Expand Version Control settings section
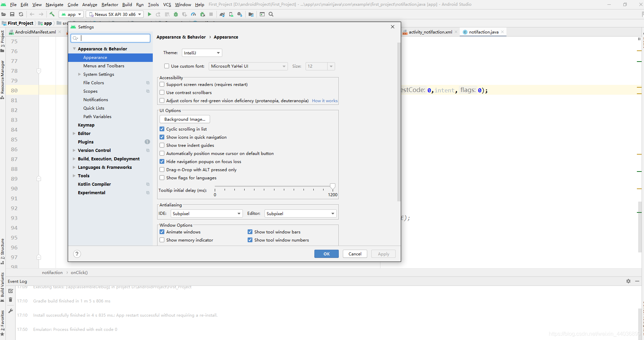This screenshot has height=340, width=644. click(74, 150)
